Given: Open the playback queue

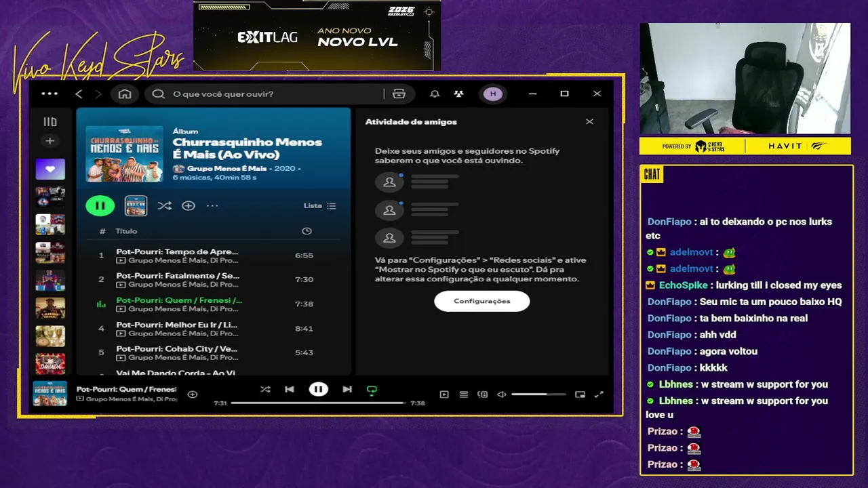Looking at the screenshot, I should [464, 394].
